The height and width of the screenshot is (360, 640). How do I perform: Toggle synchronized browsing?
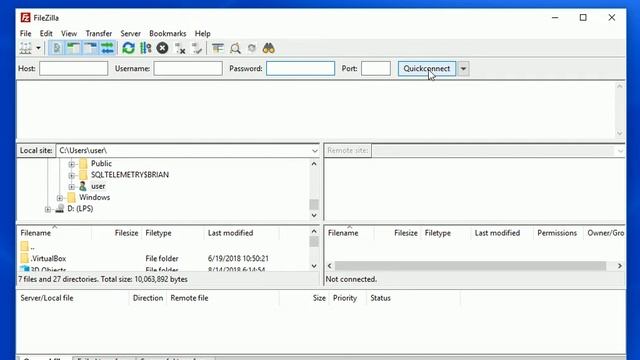252,48
